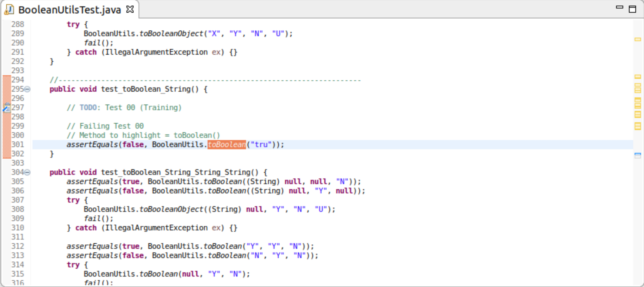Screen dimensions: 644x287
Task: Click the Java file icon in the editor tab
Action: (x=9, y=9)
